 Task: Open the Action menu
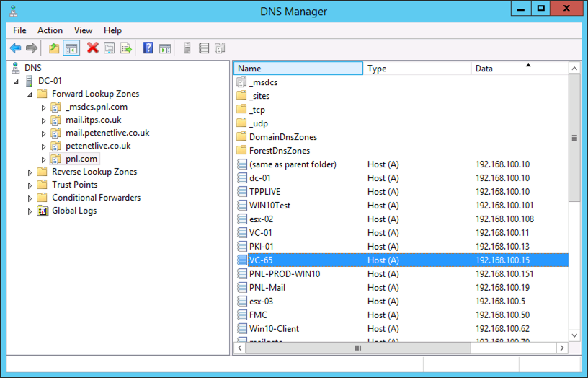(50, 30)
